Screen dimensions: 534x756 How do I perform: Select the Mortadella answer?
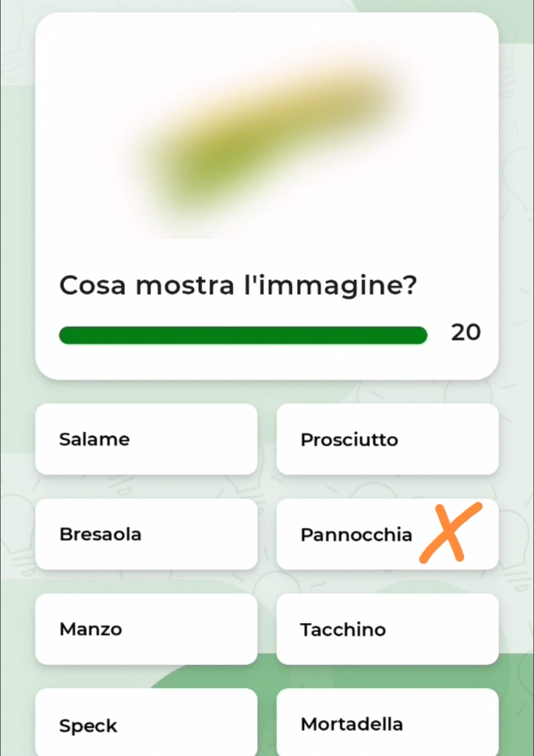coord(387,724)
